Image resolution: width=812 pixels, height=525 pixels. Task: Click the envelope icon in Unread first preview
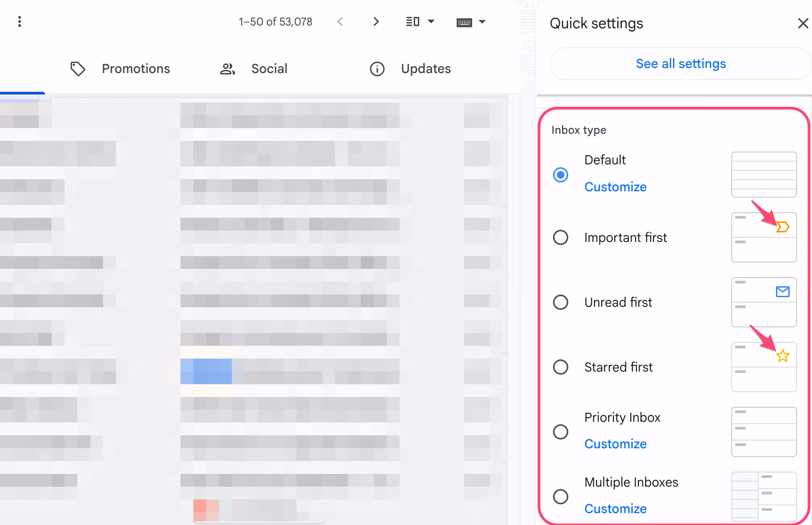783,291
